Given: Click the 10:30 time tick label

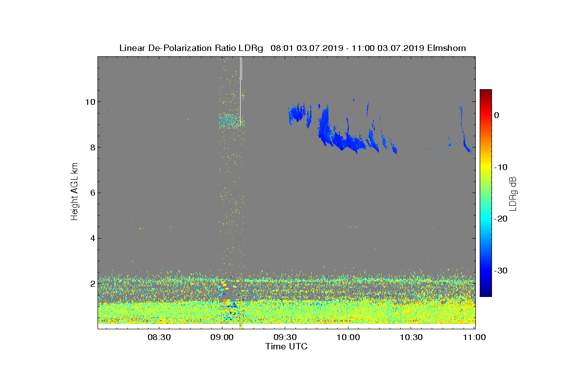Looking at the screenshot, I should 412,337.
